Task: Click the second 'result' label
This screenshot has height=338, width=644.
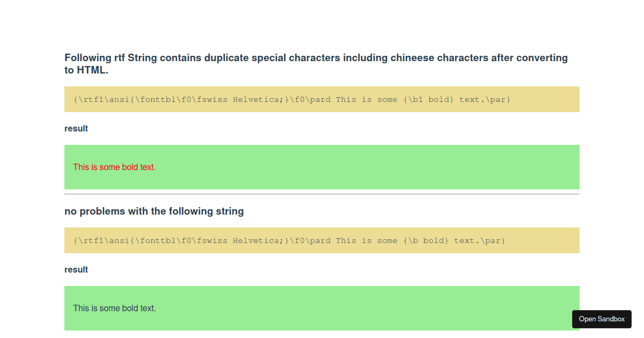Action: pyautogui.click(x=76, y=269)
